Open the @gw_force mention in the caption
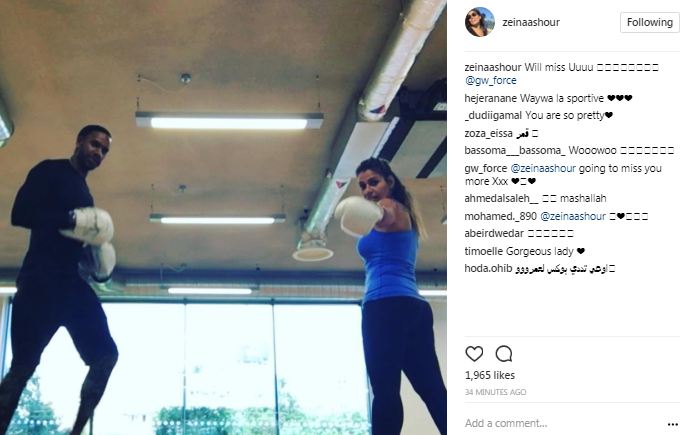The image size is (691, 435). coord(490,81)
